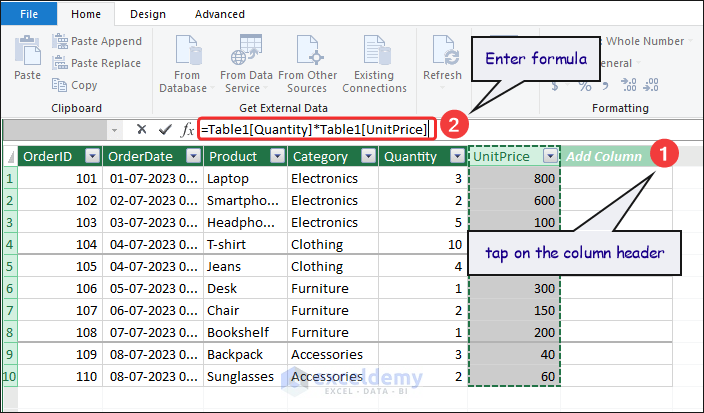Select row 1 header
Viewport: 704px width, 413px height.
10,179
